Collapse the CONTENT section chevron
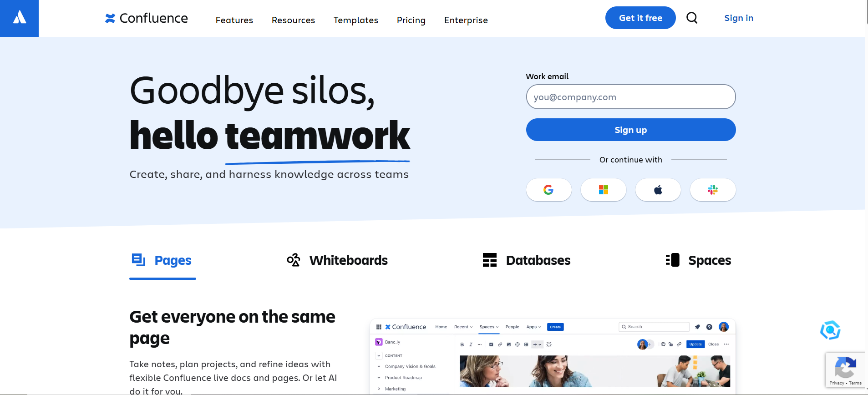The image size is (868, 395). pyautogui.click(x=379, y=355)
